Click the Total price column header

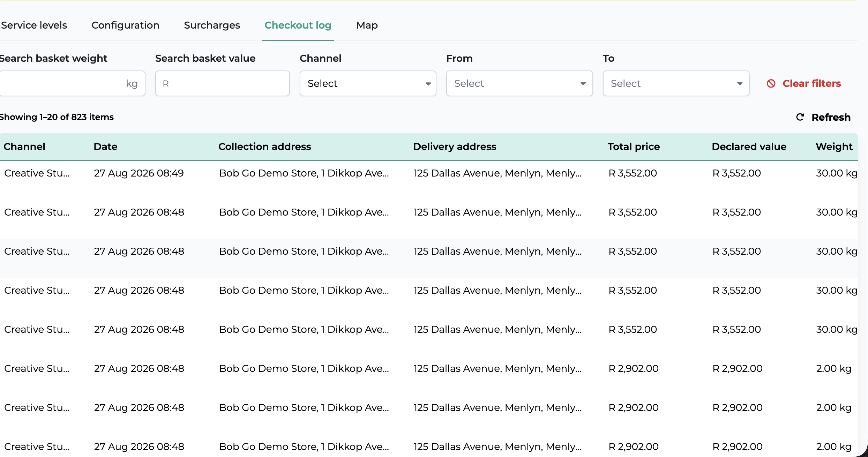(634, 147)
